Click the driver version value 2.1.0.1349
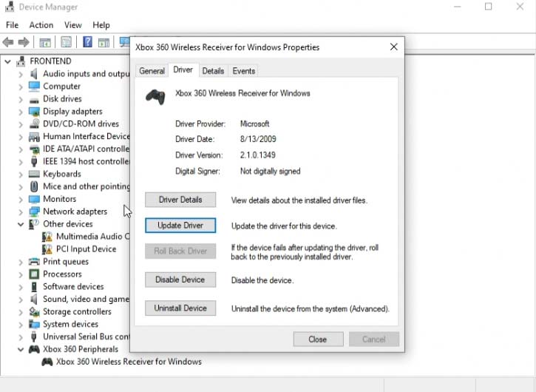 pos(258,155)
